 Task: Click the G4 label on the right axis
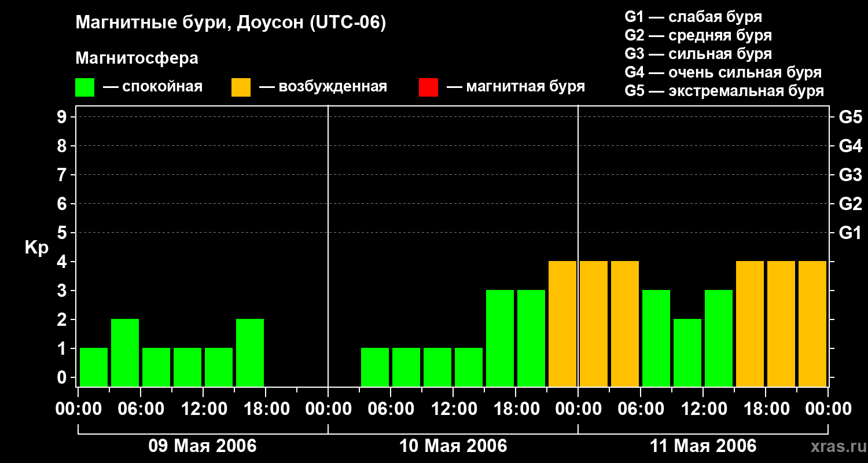[850, 146]
